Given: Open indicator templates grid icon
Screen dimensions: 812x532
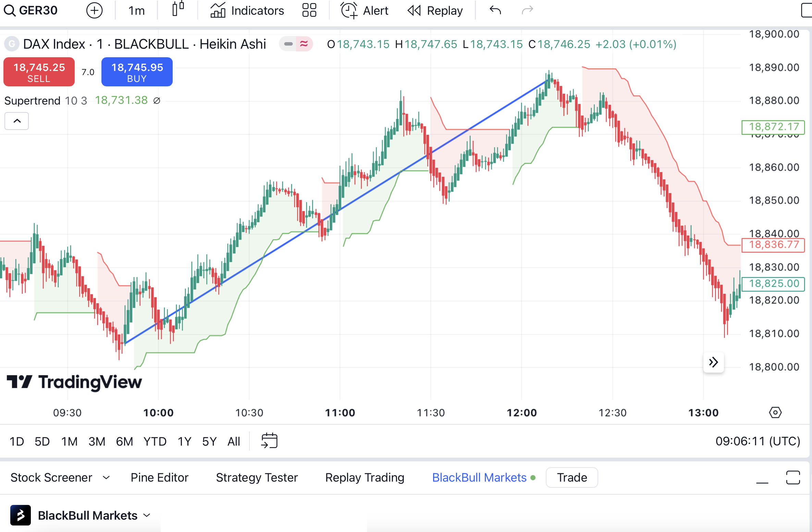Looking at the screenshot, I should pos(309,10).
